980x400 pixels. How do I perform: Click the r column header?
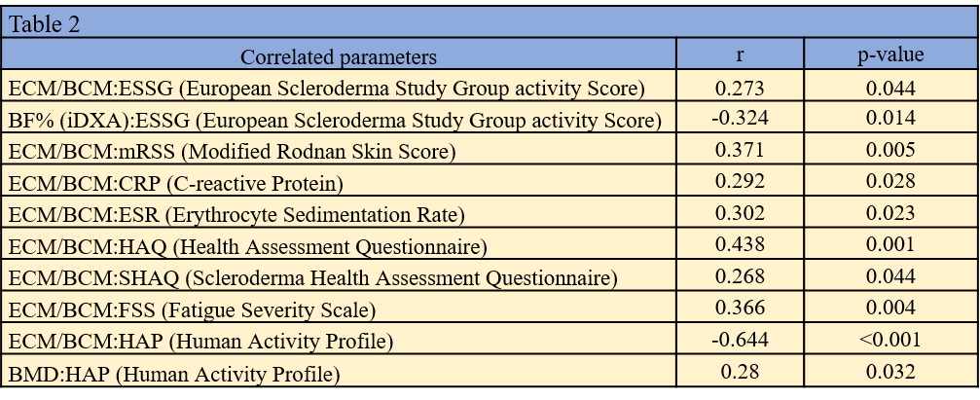740,55
